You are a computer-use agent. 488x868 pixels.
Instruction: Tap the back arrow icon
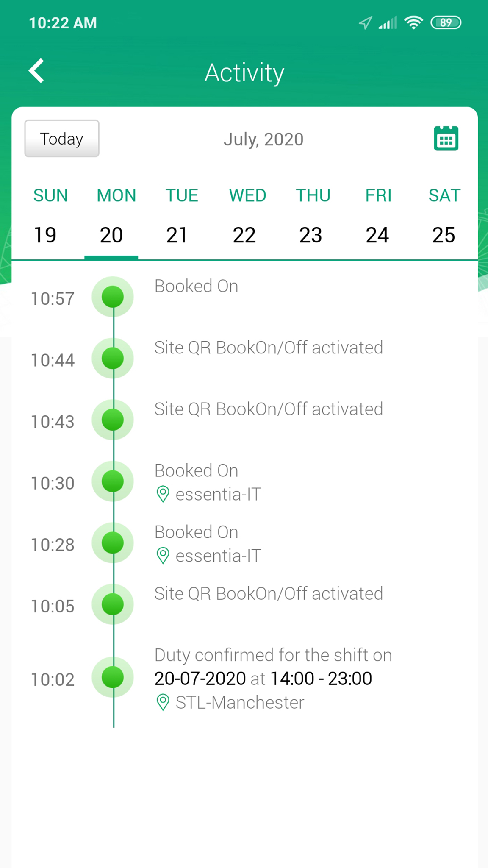point(37,71)
